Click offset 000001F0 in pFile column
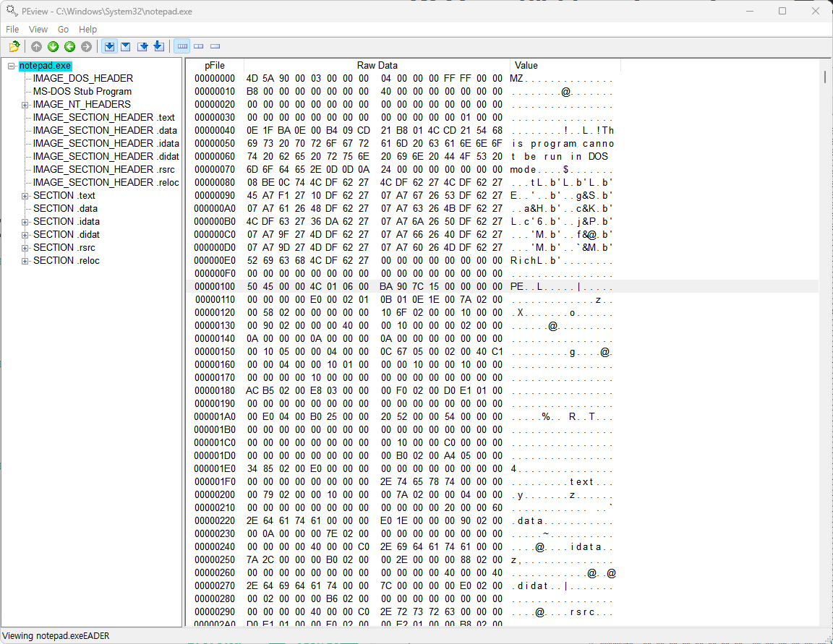Viewport: 833px width, 644px height. tap(215, 482)
